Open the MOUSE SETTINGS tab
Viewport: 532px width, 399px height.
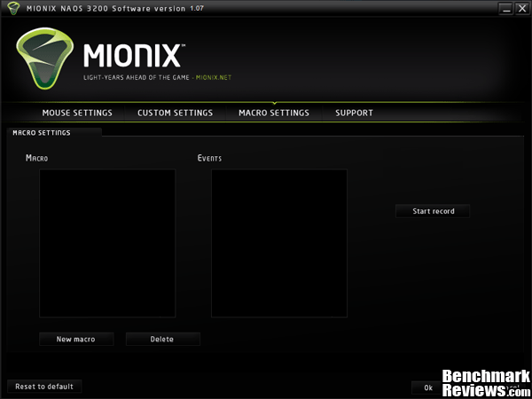coord(77,113)
